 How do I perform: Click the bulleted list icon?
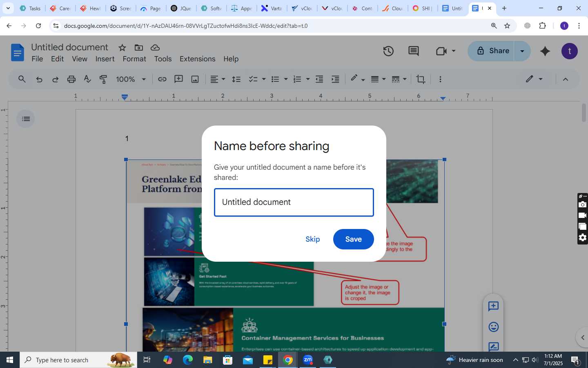(275, 79)
